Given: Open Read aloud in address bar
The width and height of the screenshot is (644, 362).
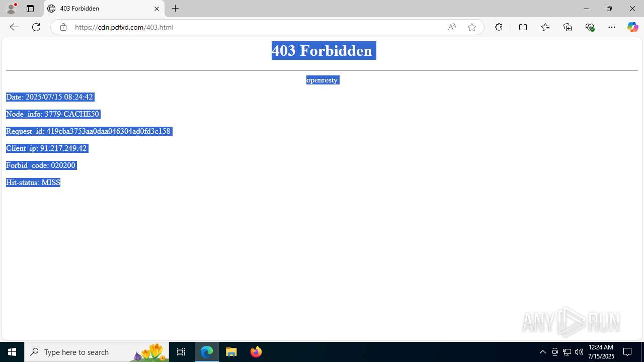Looking at the screenshot, I should (452, 27).
